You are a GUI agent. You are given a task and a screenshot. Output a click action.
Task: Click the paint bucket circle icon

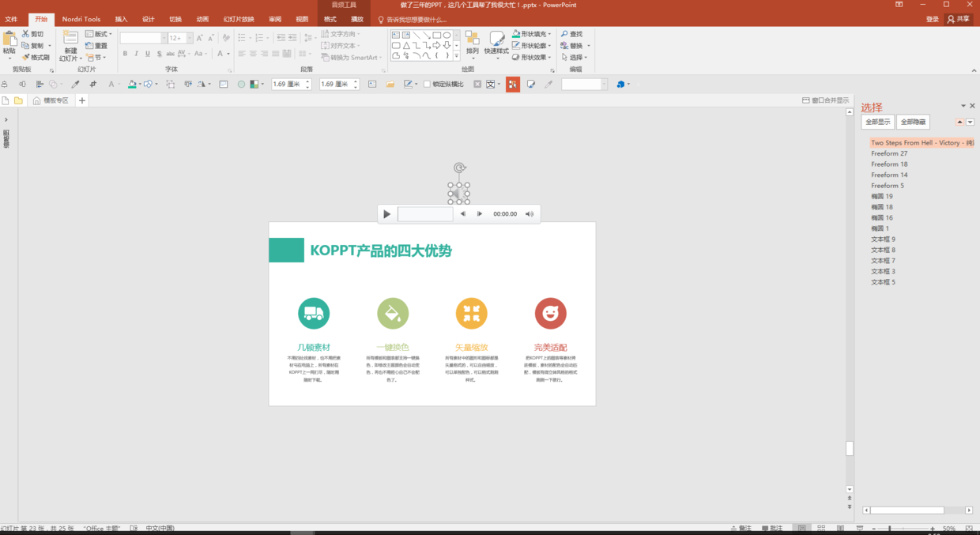pos(393,314)
